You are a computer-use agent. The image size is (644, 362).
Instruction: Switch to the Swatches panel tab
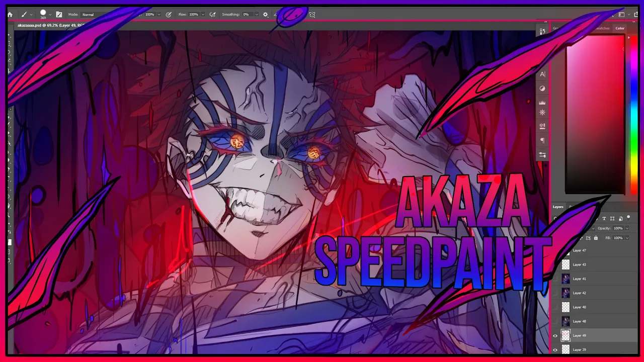[x=602, y=28]
